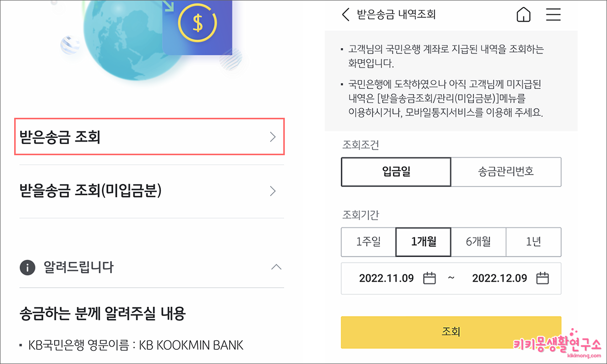Open the hamburger menu icon
The height and width of the screenshot is (364, 607).
click(x=553, y=15)
